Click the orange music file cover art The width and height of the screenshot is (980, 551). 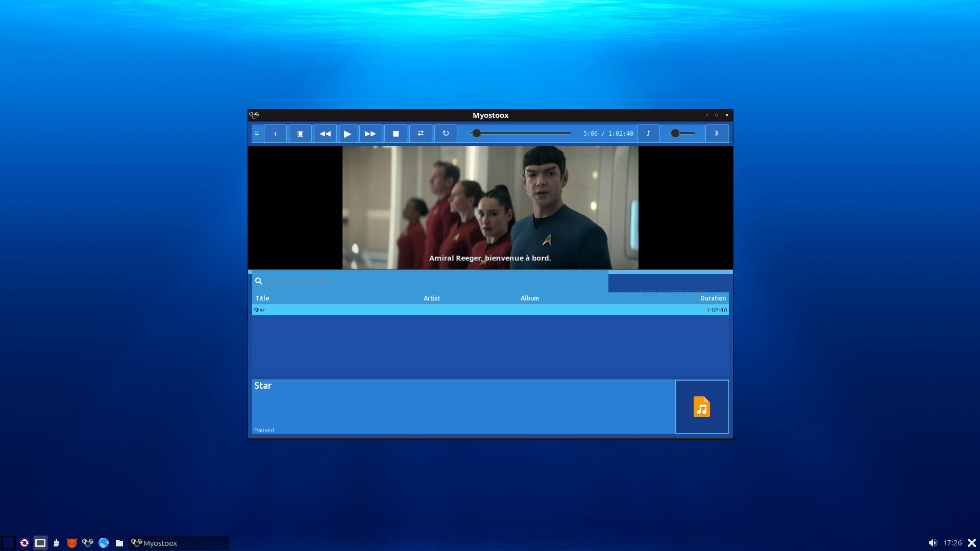702,407
